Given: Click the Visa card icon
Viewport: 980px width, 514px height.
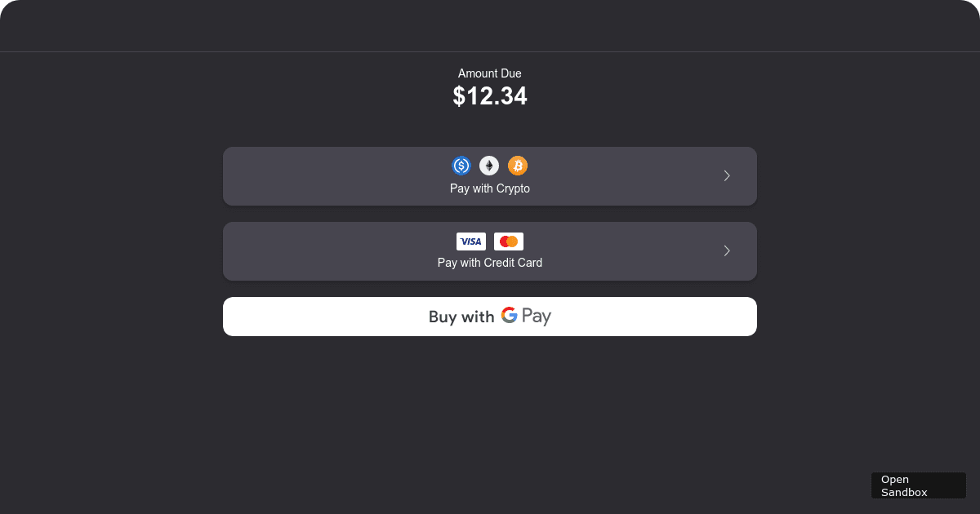Looking at the screenshot, I should coord(470,241).
